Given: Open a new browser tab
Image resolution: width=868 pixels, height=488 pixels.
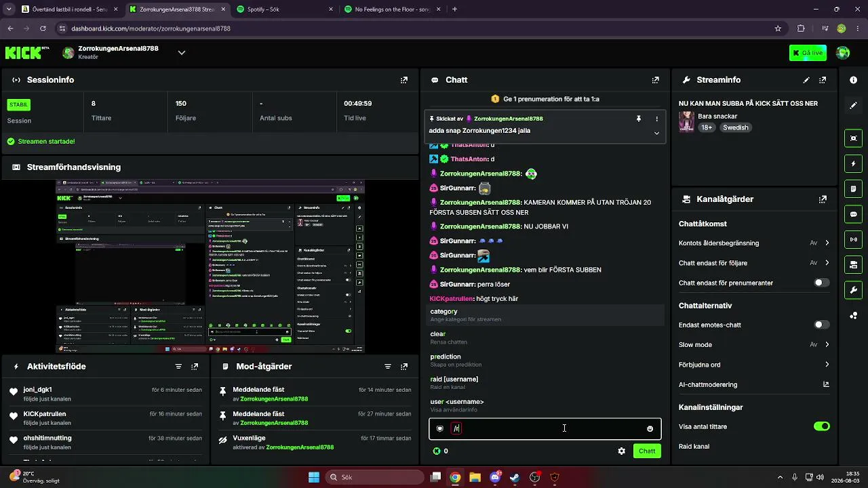Looking at the screenshot, I should pos(454,9).
